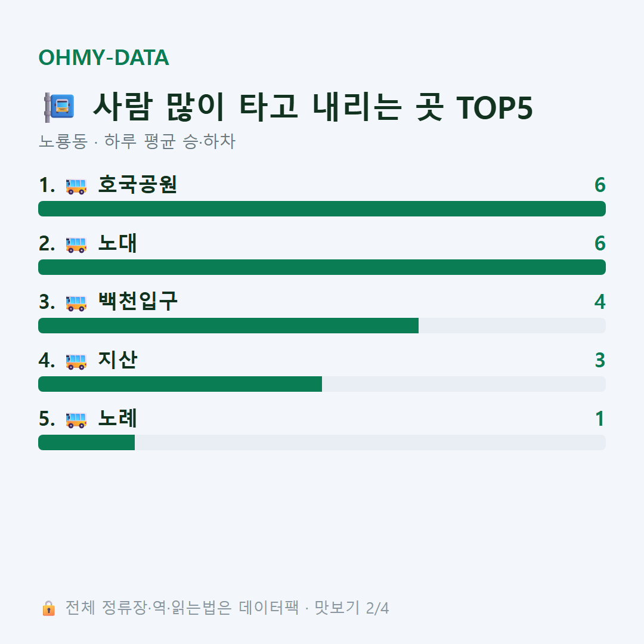
Task: Click the bus icon beside 백천입구
Action: 76,303
